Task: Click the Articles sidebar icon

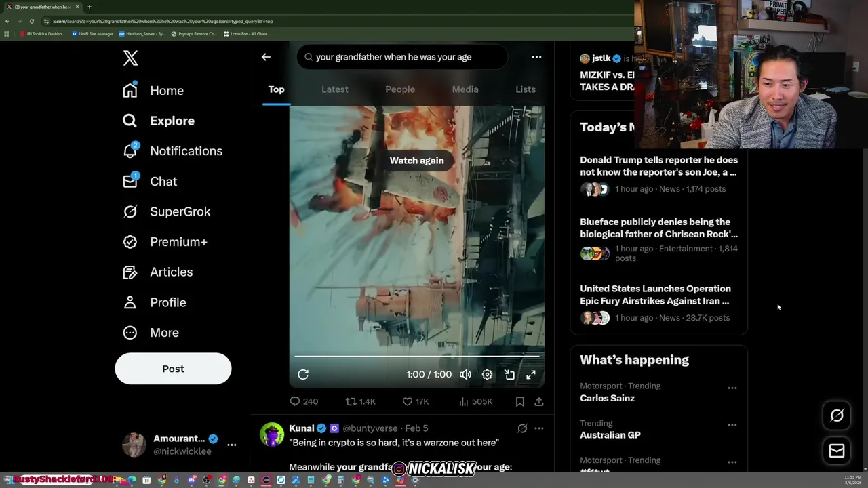Action: (130, 272)
